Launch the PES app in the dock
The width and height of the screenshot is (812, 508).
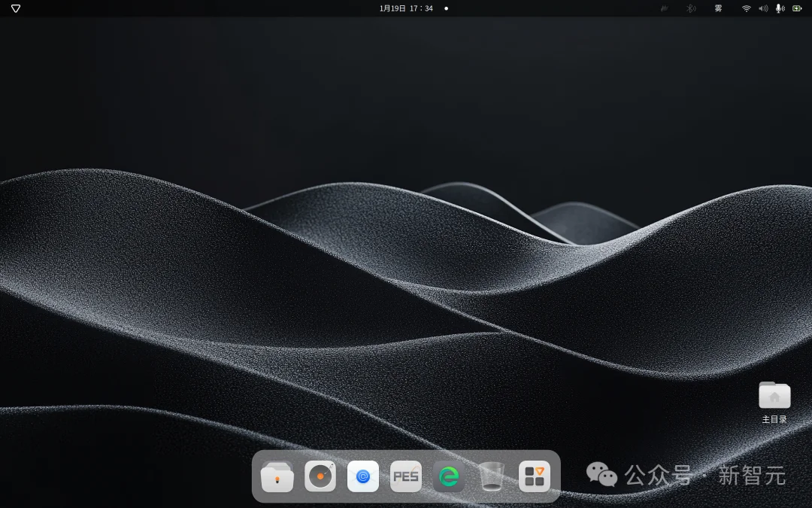(406, 476)
